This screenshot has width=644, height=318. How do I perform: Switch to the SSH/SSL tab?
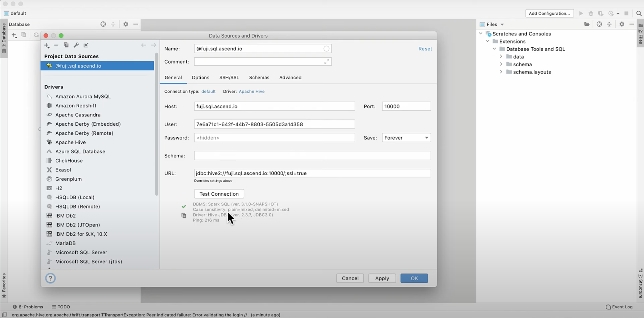[229, 77]
